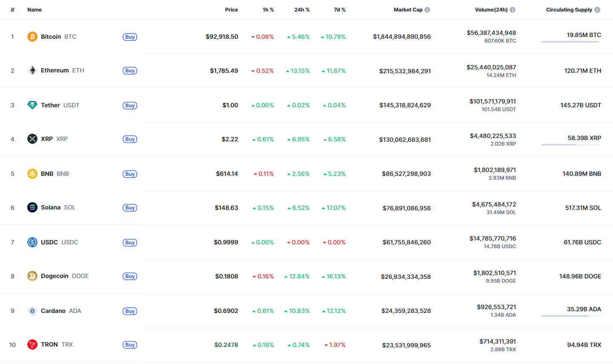Click the Buy button for Tether
613x364 pixels.
pos(130,106)
